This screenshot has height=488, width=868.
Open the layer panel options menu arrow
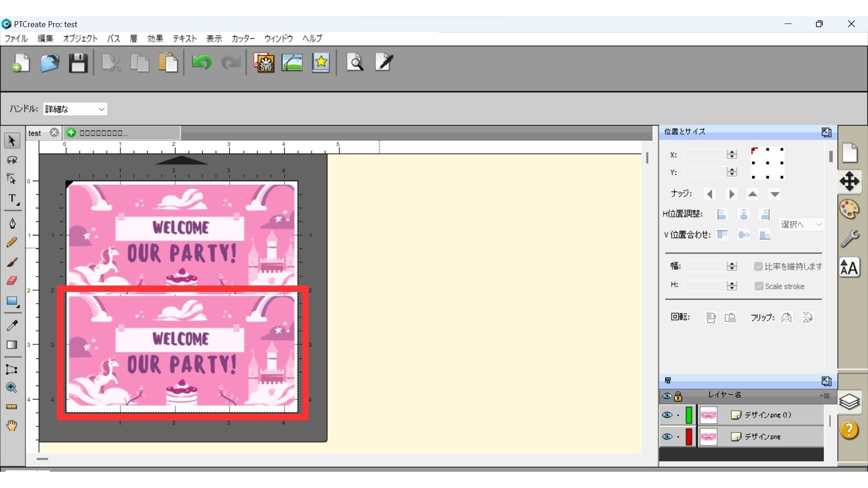point(825,396)
